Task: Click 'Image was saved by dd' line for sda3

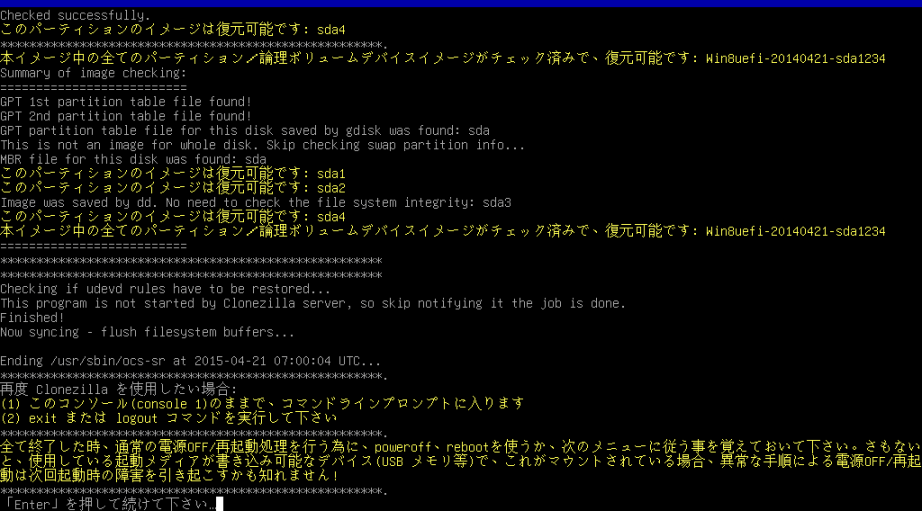Action: 256,202
